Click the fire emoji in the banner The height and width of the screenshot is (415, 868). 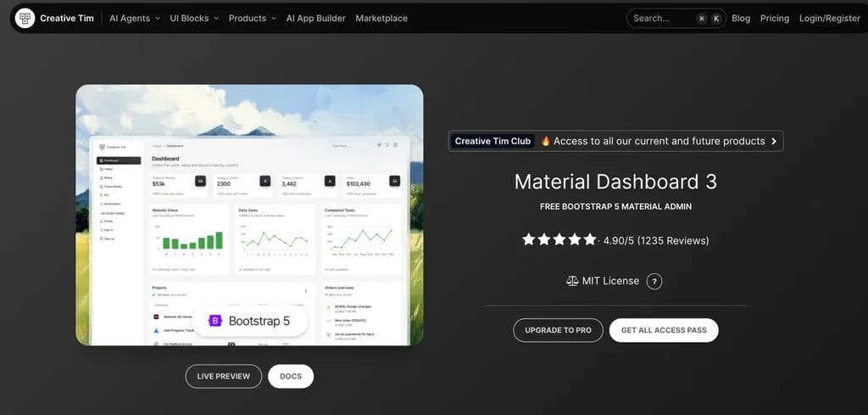[546, 141]
